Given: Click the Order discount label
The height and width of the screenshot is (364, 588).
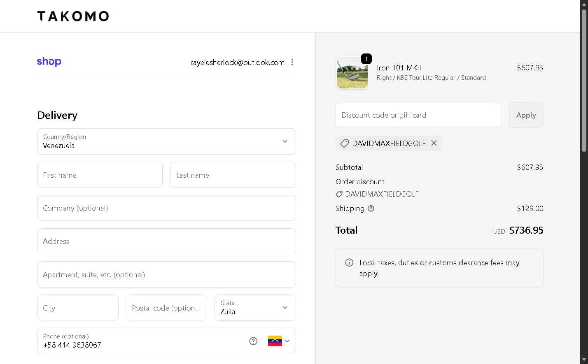Looking at the screenshot, I should click(x=360, y=182).
